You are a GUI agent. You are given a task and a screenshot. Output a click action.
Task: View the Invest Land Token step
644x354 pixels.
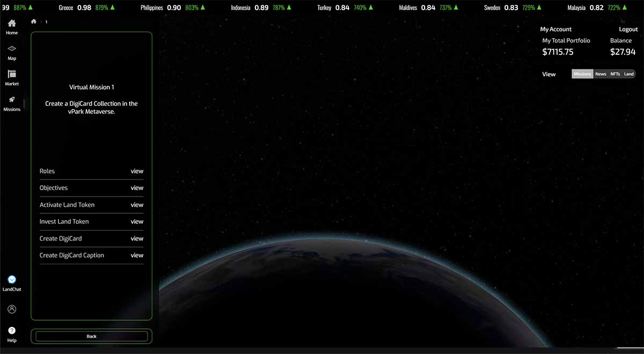[137, 221]
